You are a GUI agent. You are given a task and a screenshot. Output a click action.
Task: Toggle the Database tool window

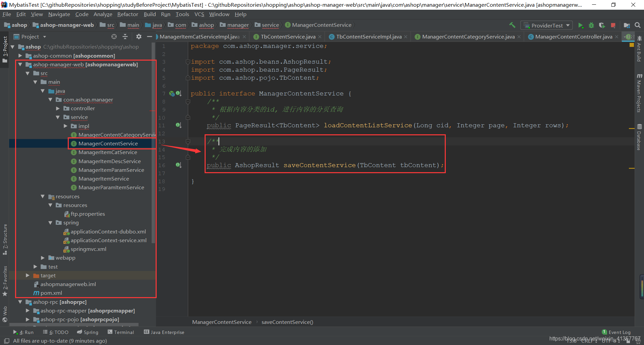point(639,137)
